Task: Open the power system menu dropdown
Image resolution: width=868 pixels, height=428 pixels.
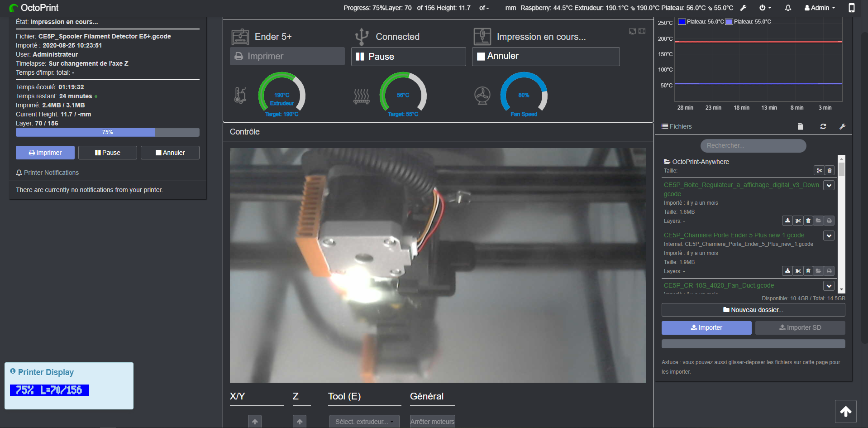Action: [x=765, y=8]
